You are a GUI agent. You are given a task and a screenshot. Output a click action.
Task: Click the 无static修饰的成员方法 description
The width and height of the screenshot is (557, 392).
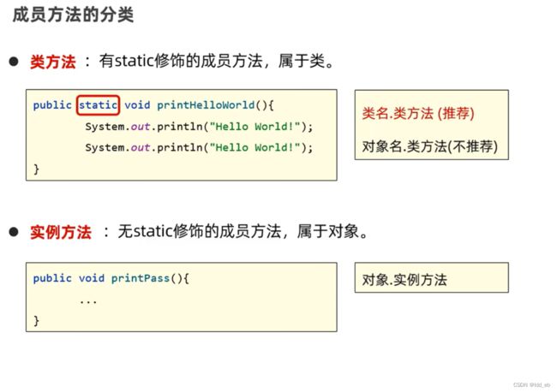point(200,231)
